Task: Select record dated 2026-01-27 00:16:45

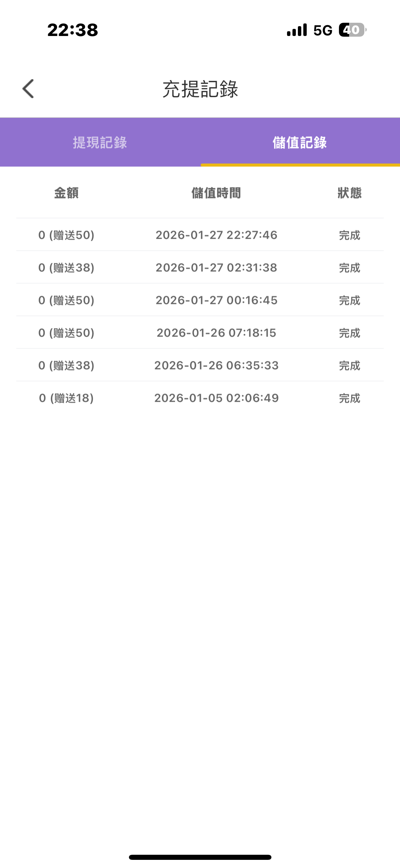Action: click(x=216, y=300)
